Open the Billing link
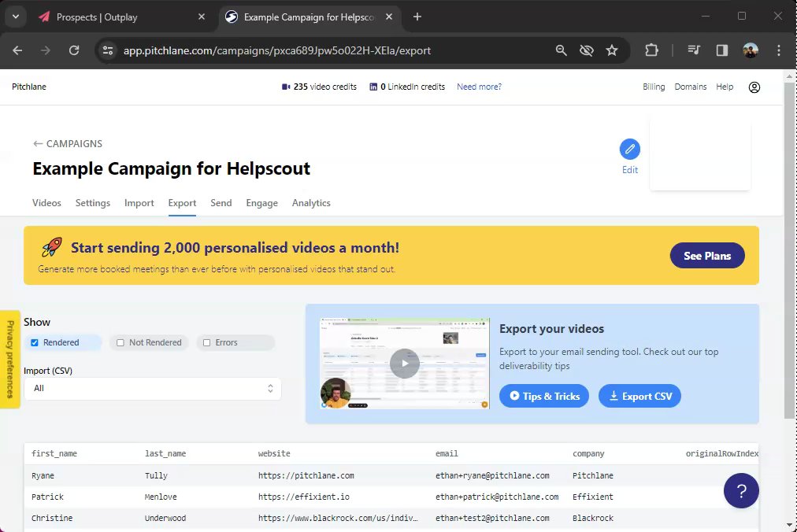 [654, 87]
